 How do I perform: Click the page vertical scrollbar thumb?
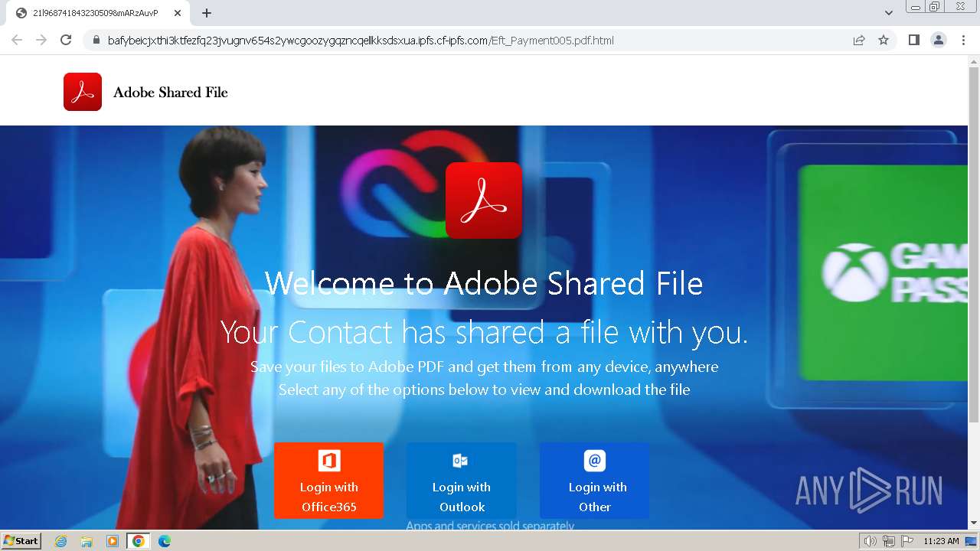[x=974, y=243]
